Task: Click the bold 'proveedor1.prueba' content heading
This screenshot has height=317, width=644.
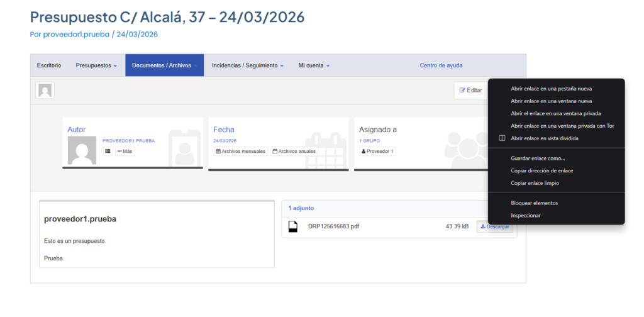Action: [80, 219]
